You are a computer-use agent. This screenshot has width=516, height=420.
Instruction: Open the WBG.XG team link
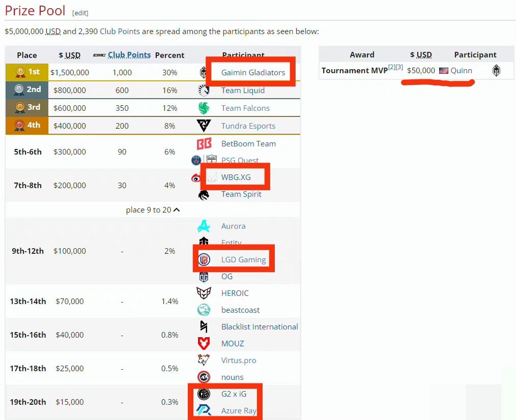pyautogui.click(x=236, y=177)
